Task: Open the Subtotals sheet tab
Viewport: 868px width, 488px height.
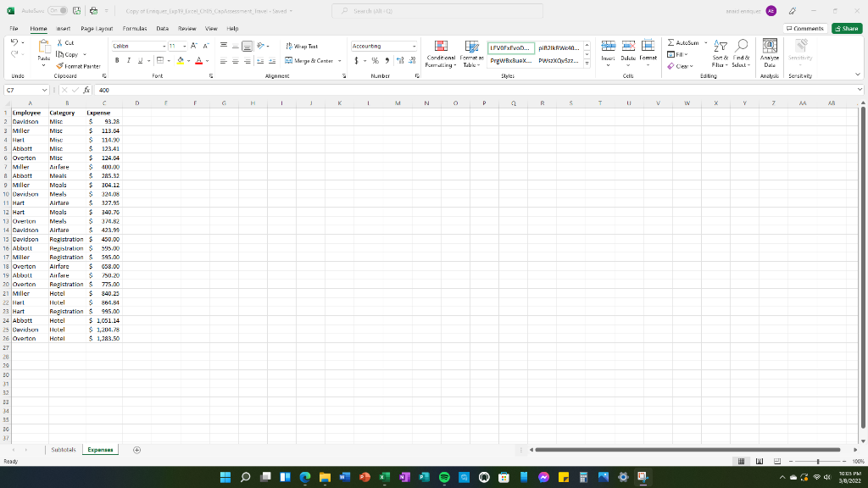Action: click(x=63, y=450)
